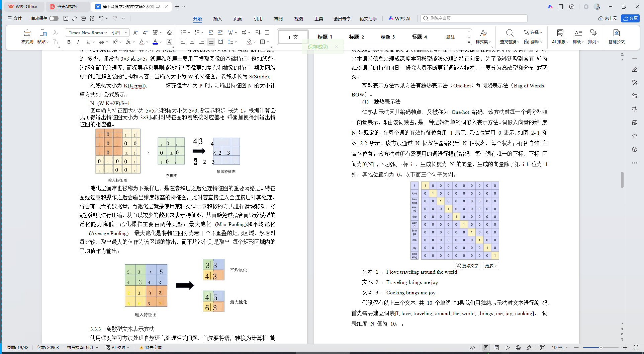The height and width of the screenshot is (354, 644).
Task: Open the Insert (插入) ribbon tab
Action: [217, 19]
